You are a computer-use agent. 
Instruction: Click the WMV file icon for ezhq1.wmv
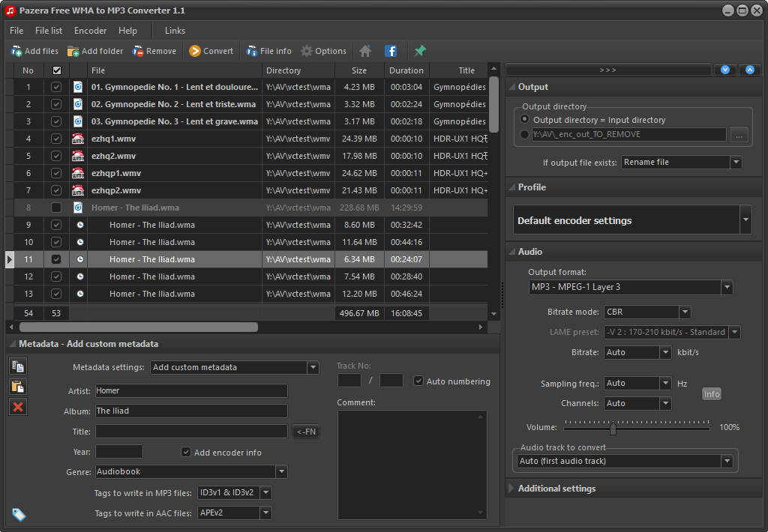click(78, 139)
